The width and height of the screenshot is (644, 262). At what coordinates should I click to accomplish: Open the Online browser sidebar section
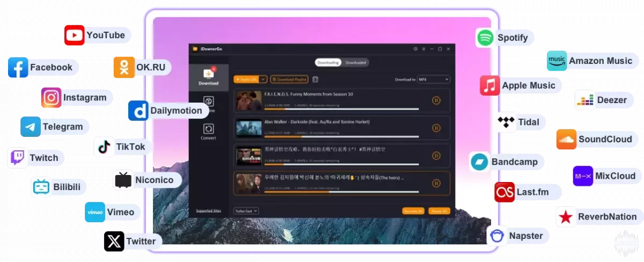pos(208,104)
